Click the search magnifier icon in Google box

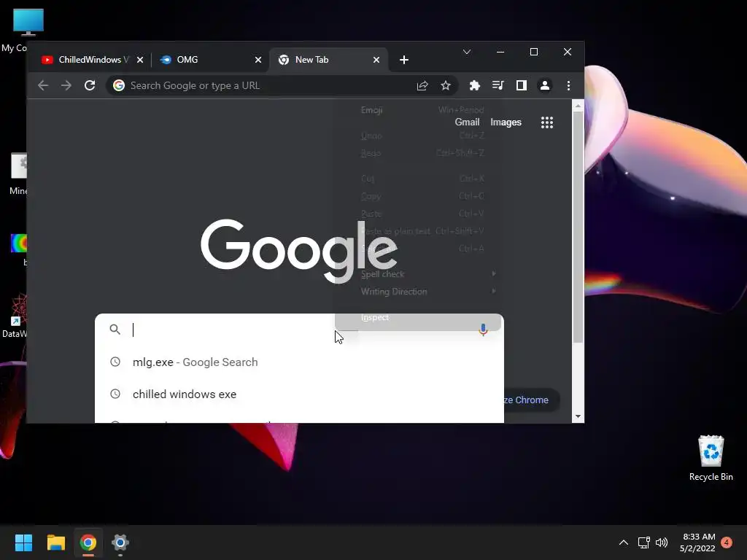[x=115, y=329]
